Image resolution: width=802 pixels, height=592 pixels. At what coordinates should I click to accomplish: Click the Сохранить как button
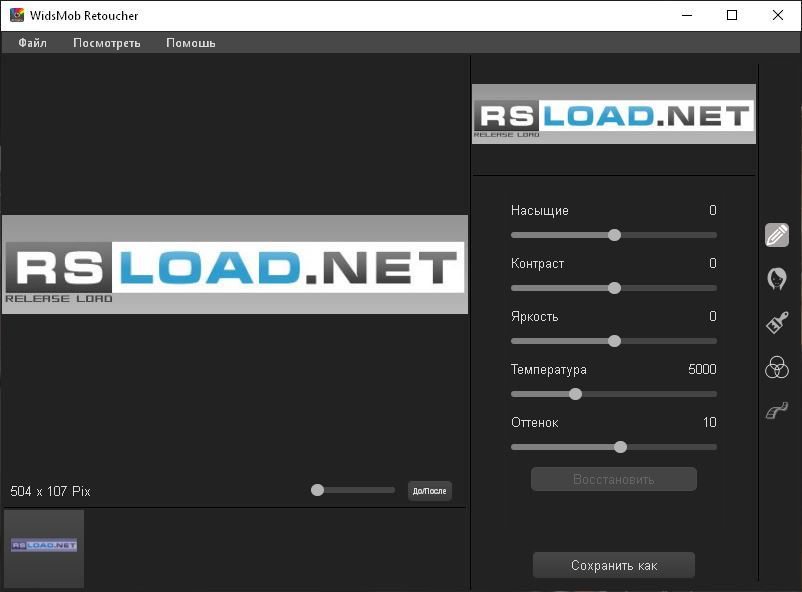[x=613, y=564]
